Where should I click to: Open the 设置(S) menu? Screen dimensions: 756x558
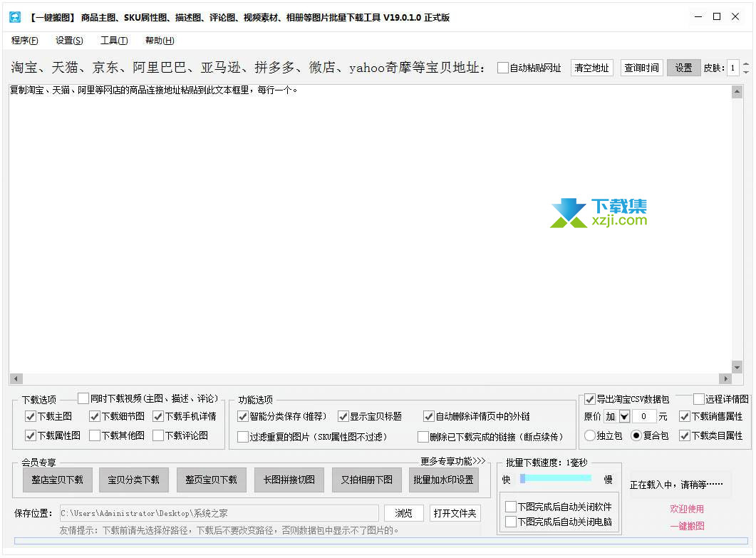(69, 41)
